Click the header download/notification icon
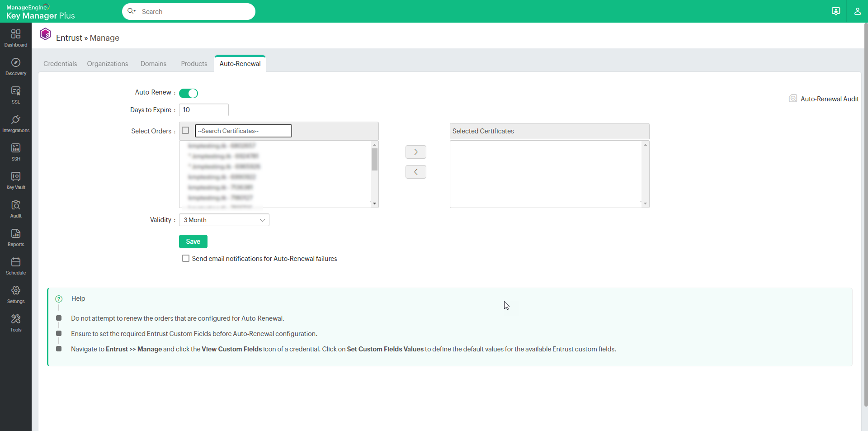 point(836,11)
